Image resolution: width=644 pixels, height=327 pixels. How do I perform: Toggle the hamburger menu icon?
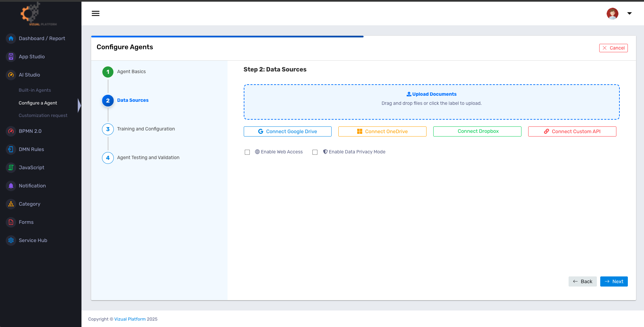tap(96, 13)
